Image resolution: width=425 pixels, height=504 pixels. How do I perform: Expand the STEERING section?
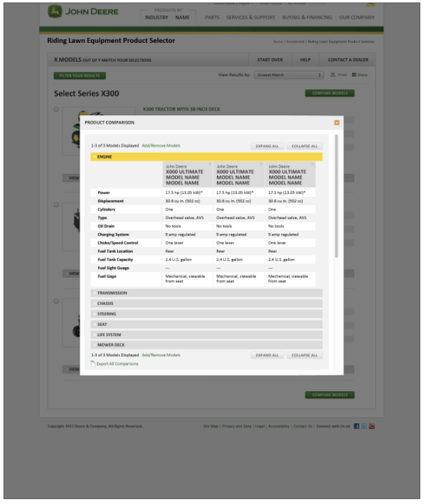click(206, 314)
